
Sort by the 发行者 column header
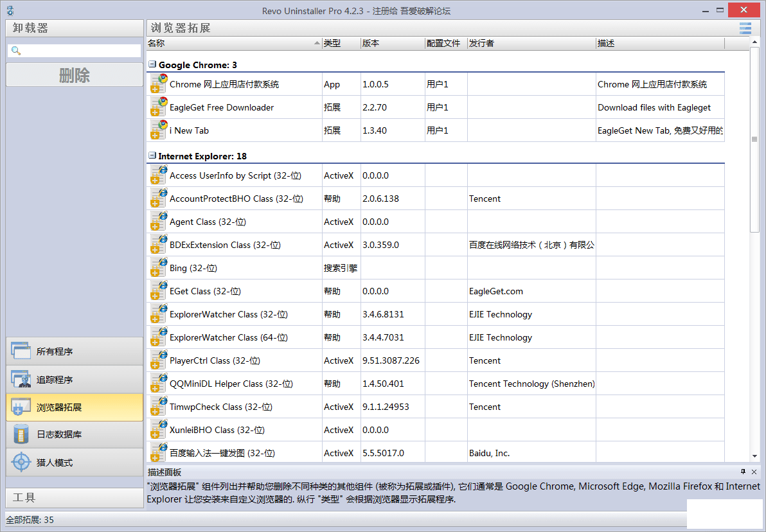pyautogui.click(x=531, y=43)
